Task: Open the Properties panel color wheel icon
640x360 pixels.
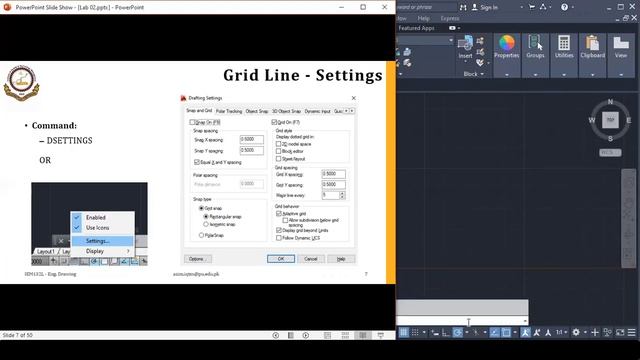Action: (x=507, y=42)
